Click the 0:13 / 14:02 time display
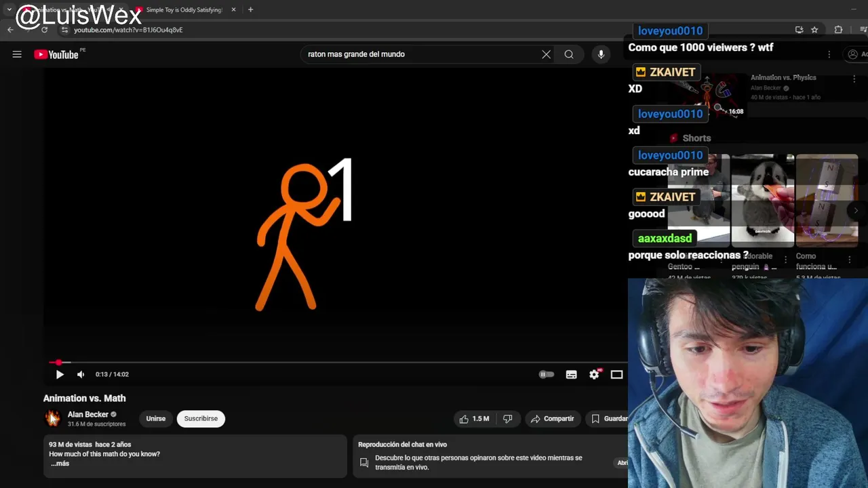 pos(112,374)
